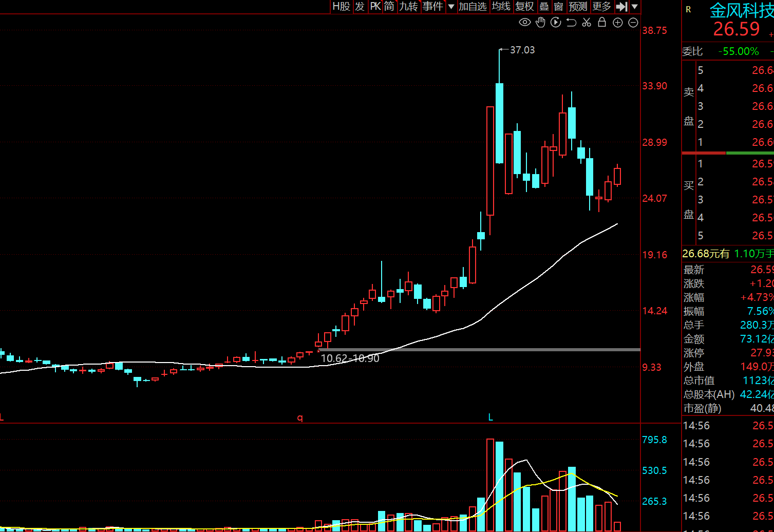Viewport: 774px width, 532px height.
Task: Zoom in with the plus circle icon
Action: [x=618, y=23]
